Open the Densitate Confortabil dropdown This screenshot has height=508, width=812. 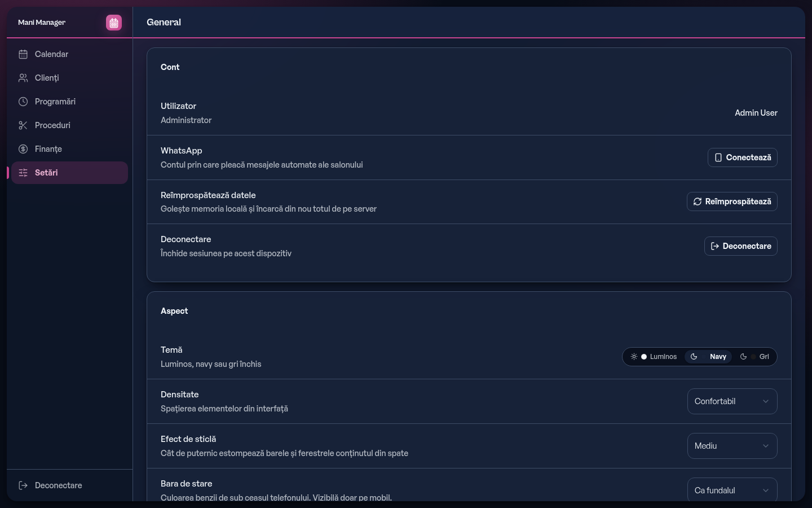click(732, 401)
